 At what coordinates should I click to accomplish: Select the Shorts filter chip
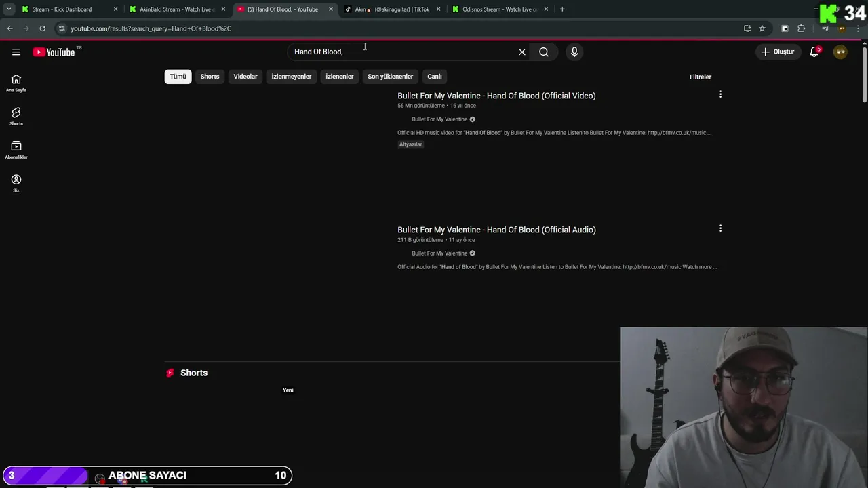[x=210, y=77]
